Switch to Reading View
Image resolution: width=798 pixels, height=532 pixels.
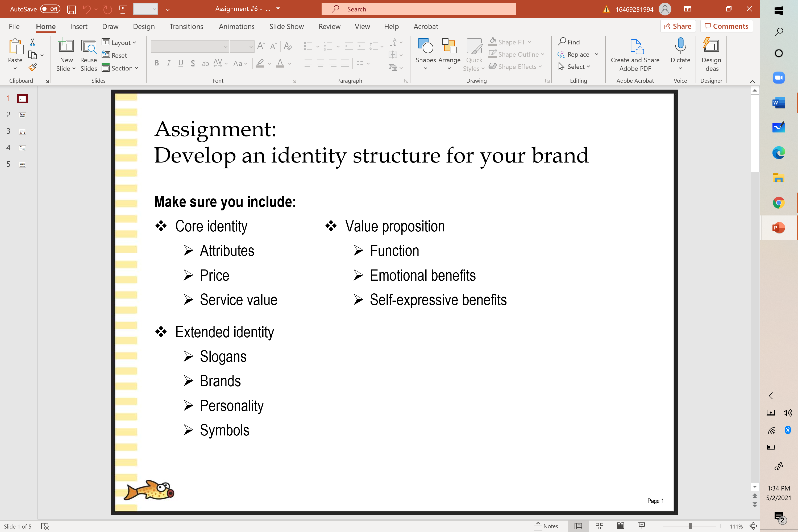[620, 526]
